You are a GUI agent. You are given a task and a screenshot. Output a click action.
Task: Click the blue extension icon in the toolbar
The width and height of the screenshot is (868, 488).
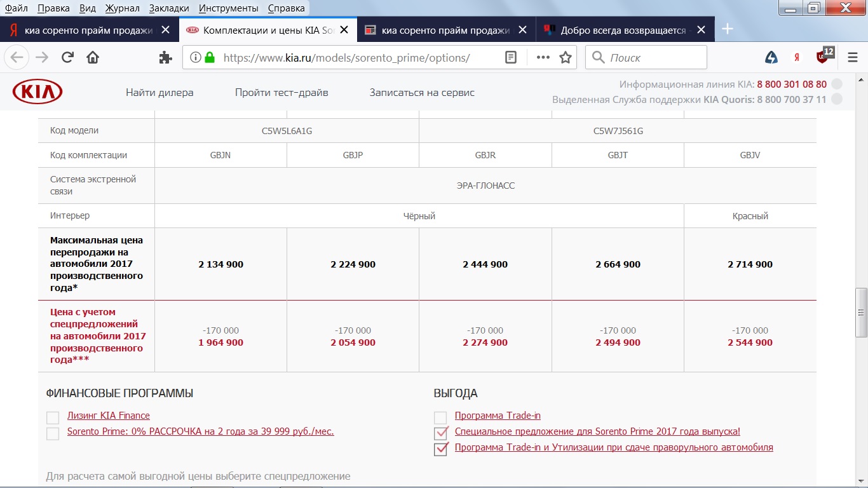(x=771, y=57)
